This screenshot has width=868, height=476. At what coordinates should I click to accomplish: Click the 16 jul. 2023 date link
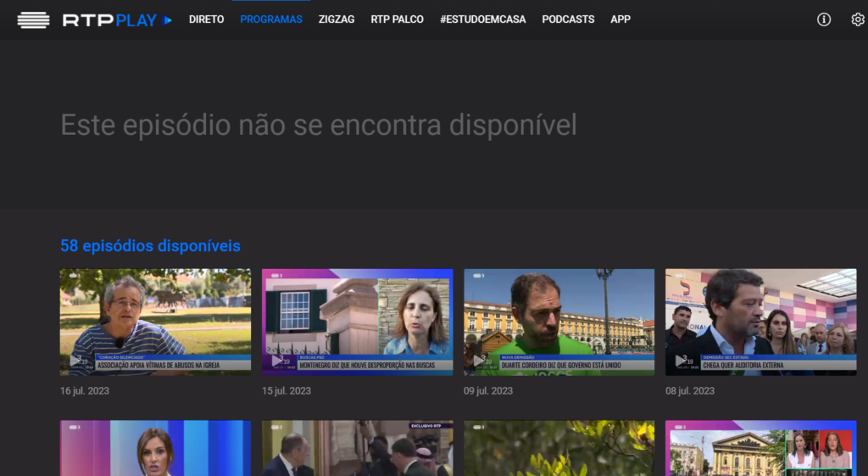84,391
